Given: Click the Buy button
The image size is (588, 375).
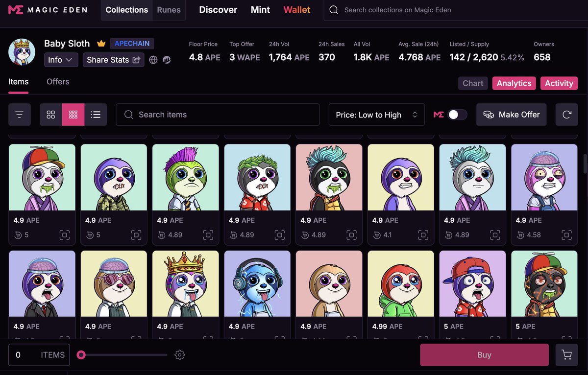Looking at the screenshot, I should tap(484, 355).
